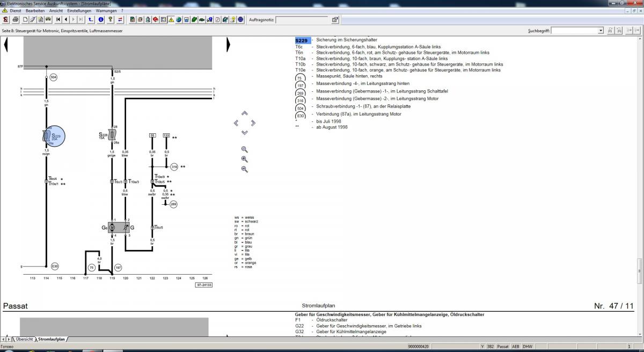The height and width of the screenshot is (352, 644).
Task: Click G22 Geber für Geschwindigkeitsmesser entry
Action: point(358,326)
